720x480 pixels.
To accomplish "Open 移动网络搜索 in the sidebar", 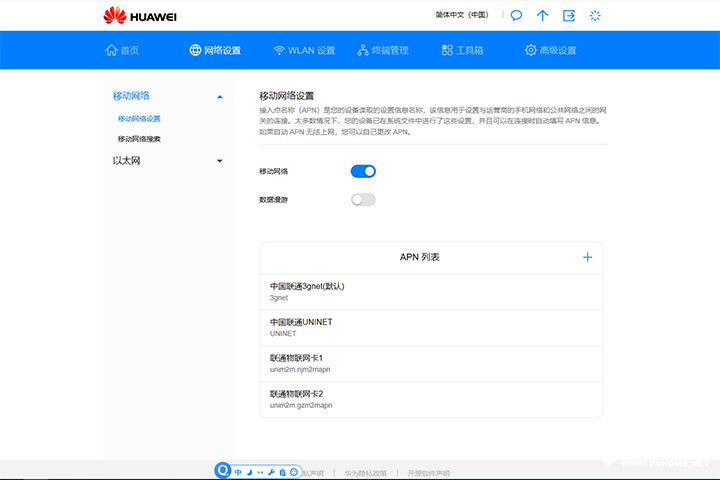I will (139, 139).
